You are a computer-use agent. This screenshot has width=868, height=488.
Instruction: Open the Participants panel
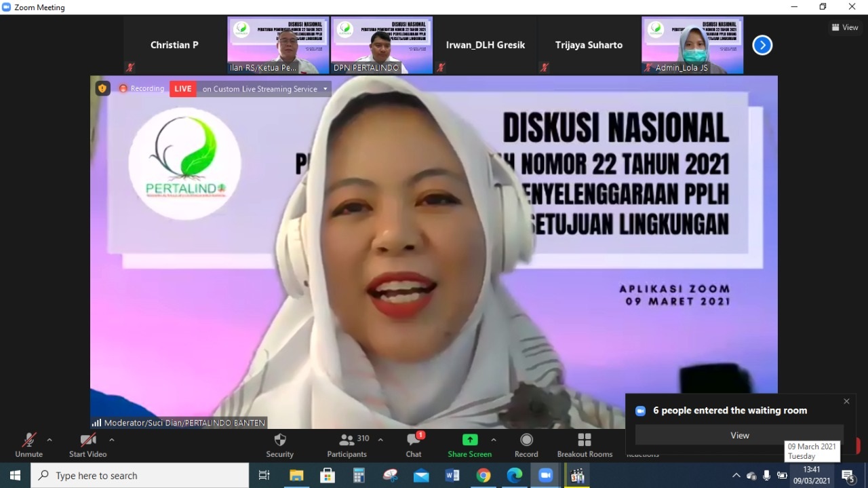(x=347, y=440)
